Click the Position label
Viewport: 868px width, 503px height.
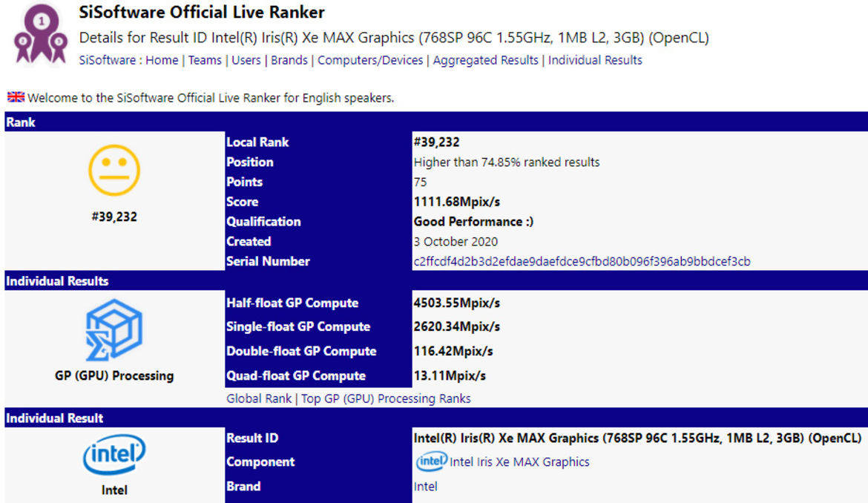point(250,162)
